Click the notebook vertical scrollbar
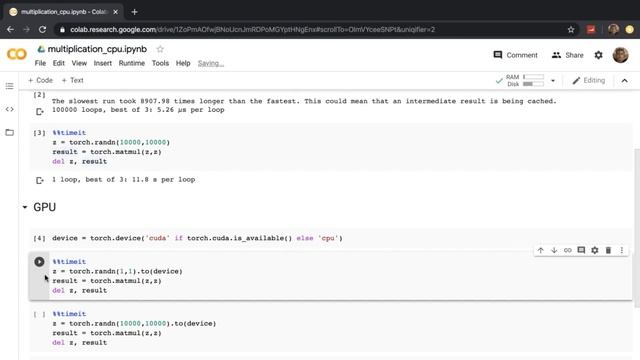 tap(636, 228)
